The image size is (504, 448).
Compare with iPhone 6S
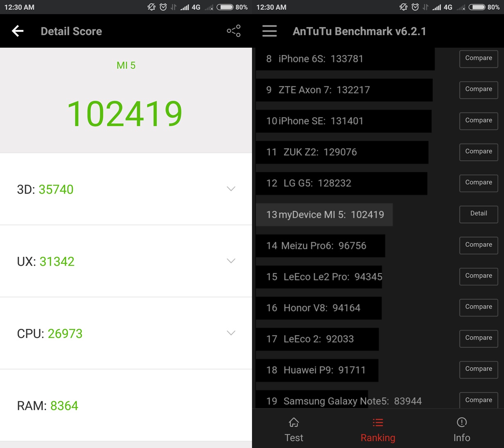pyautogui.click(x=479, y=58)
